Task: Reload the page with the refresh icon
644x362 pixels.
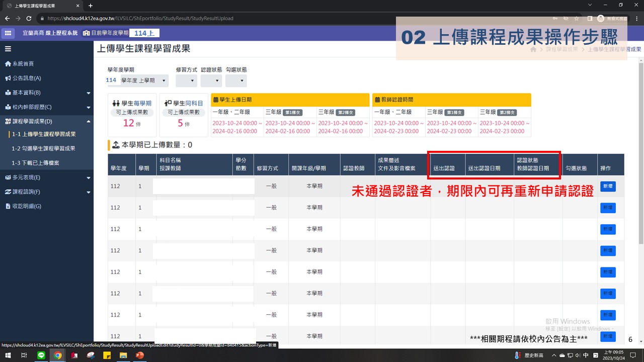Action: tap(29, 18)
